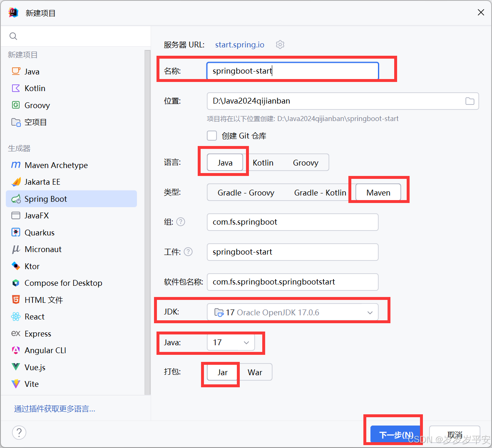Viewport: 492px width, 448px height.
Task: Click the 组 group input field
Action: click(293, 222)
